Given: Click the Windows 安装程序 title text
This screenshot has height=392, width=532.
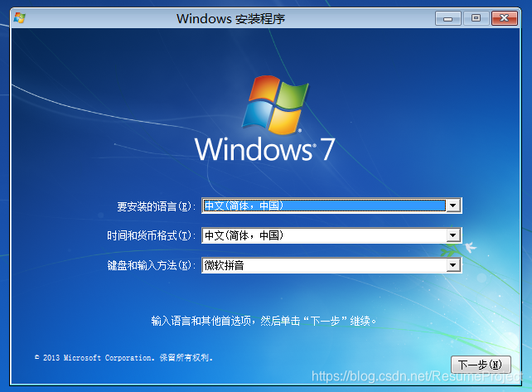Looking at the screenshot, I should tap(230, 19).
